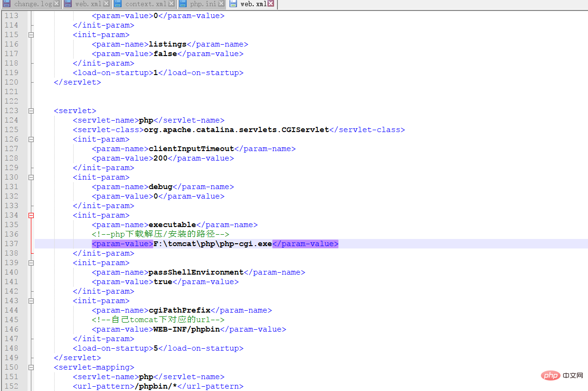The width and height of the screenshot is (588, 391).
Task: Open the inactive web.xml tab beside change.log
Action: [x=87, y=4]
